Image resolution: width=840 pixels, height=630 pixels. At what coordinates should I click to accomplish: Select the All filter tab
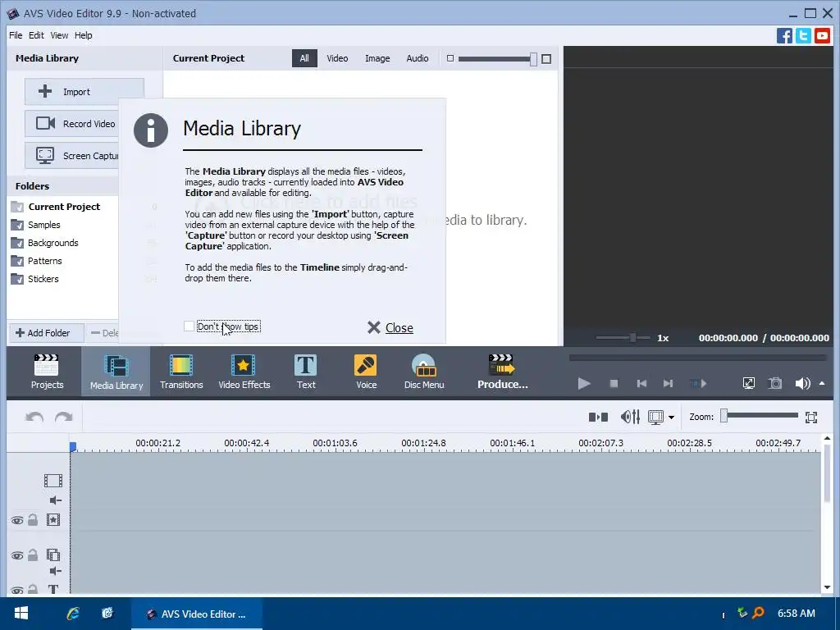click(304, 58)
